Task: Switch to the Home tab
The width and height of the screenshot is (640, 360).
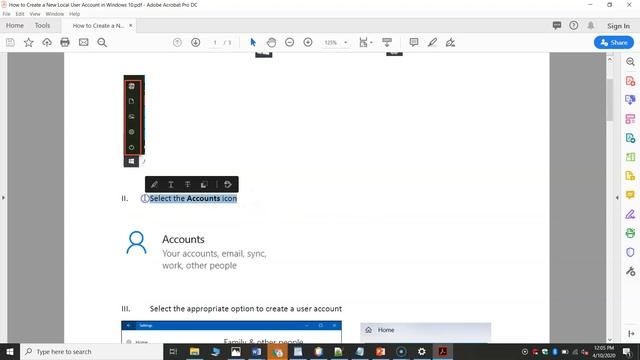Action: [15, 25]
